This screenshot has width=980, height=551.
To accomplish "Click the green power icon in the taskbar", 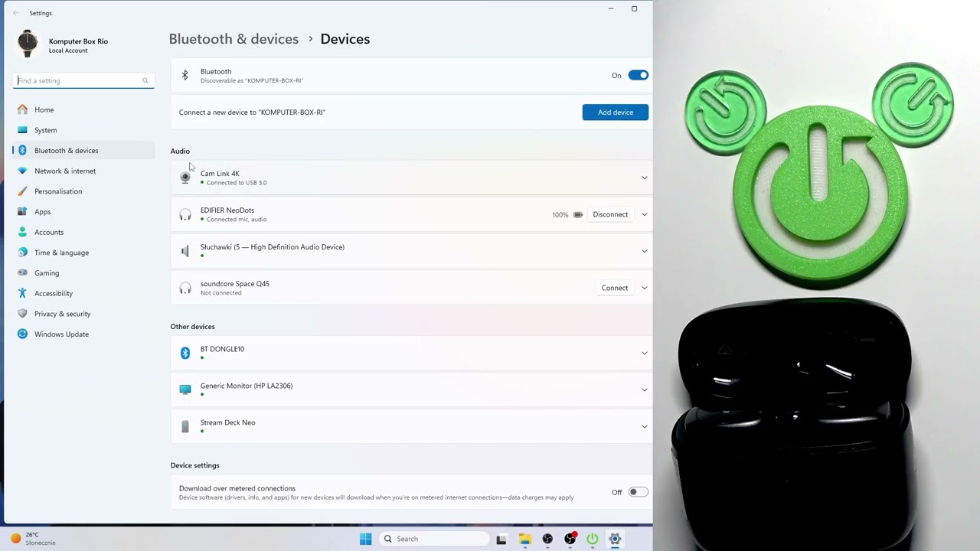I will point(593,539).
